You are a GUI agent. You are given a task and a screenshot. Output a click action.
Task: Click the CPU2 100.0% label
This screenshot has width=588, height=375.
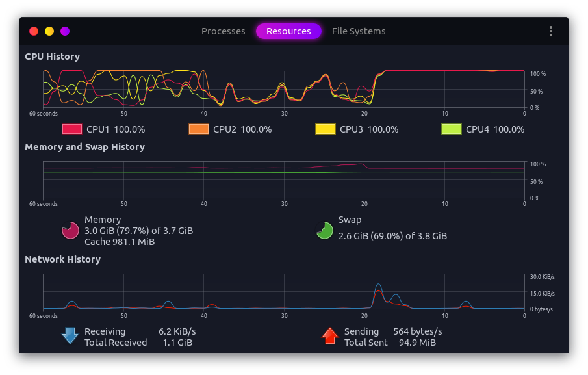coord(242,129)
